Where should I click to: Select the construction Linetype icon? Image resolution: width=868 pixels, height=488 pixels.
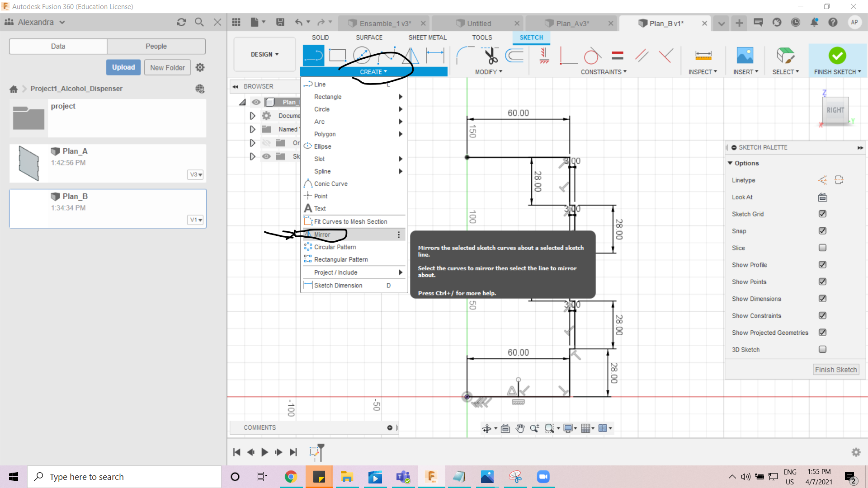click(x=822, y=180)
